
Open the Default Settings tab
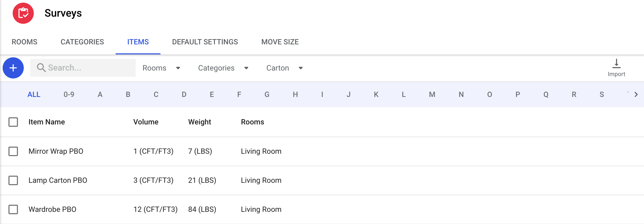205,42
